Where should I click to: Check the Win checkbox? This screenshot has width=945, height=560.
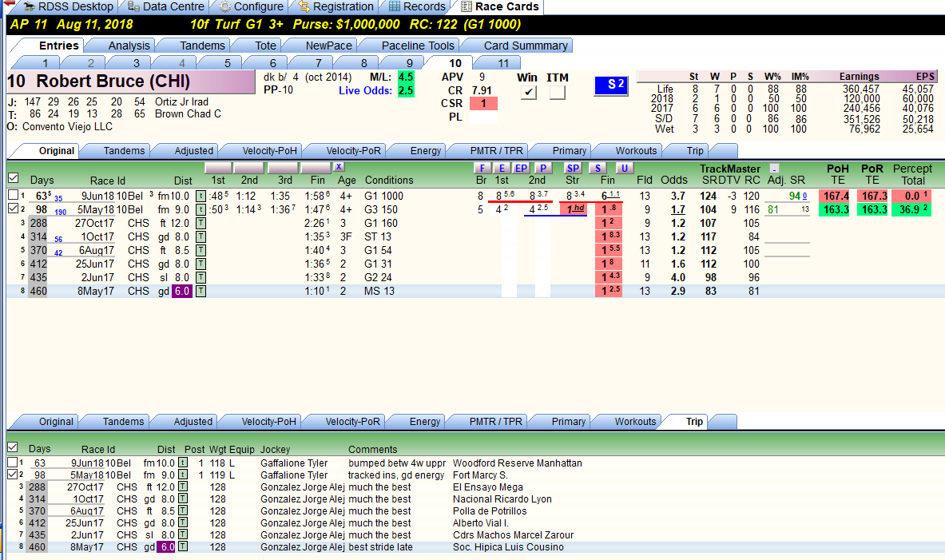529,92
